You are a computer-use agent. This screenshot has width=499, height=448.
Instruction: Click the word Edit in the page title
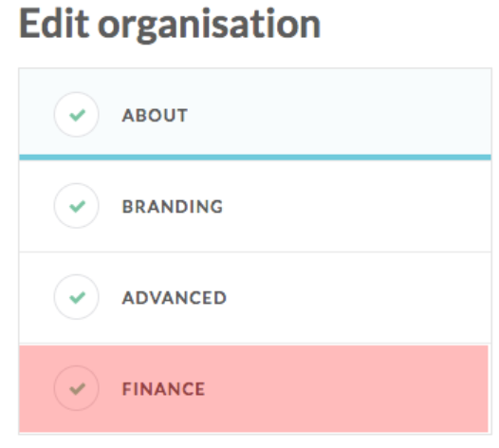pos(54,23)
